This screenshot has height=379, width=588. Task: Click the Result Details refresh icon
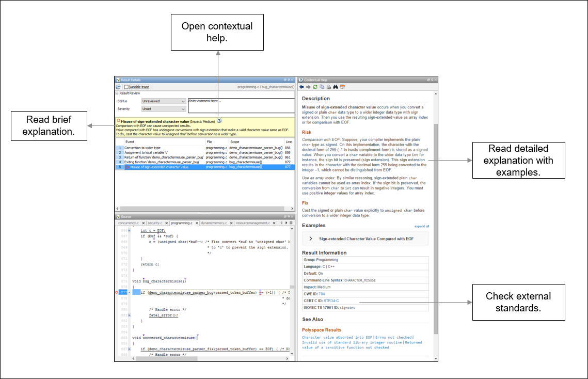pyautogui.click(x=118, y=87)
